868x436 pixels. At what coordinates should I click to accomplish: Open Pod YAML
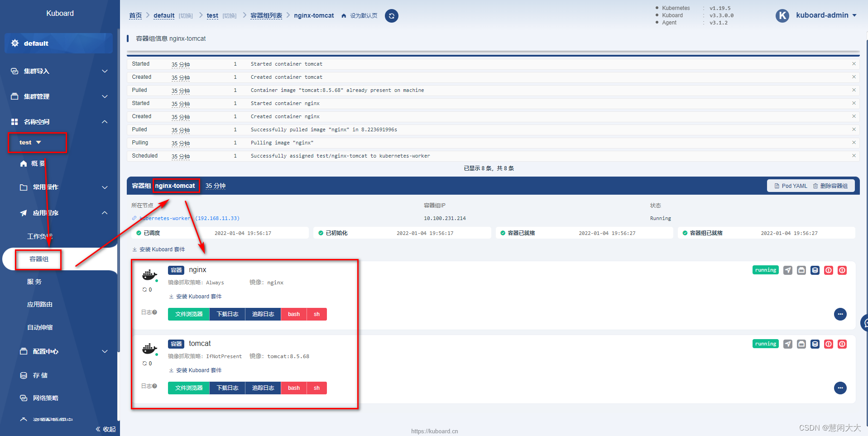(791, 186)
